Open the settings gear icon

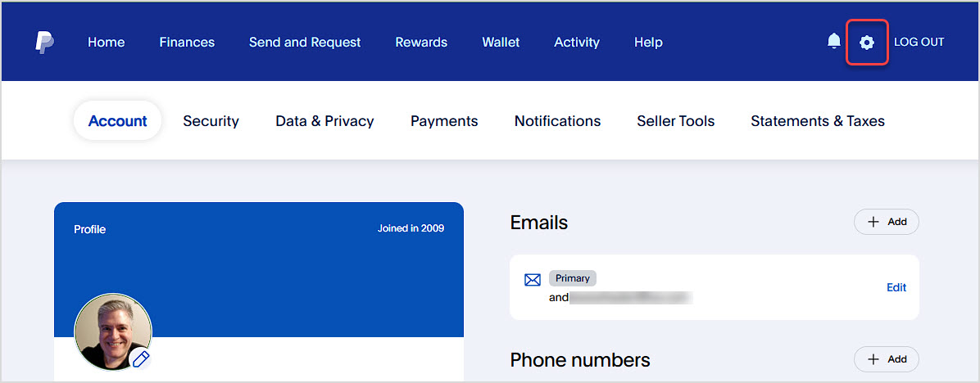866,43
